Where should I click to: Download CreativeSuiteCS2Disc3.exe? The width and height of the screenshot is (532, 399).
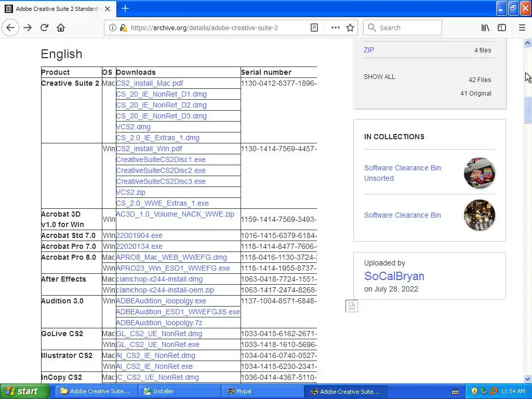[x=161, y=181]
